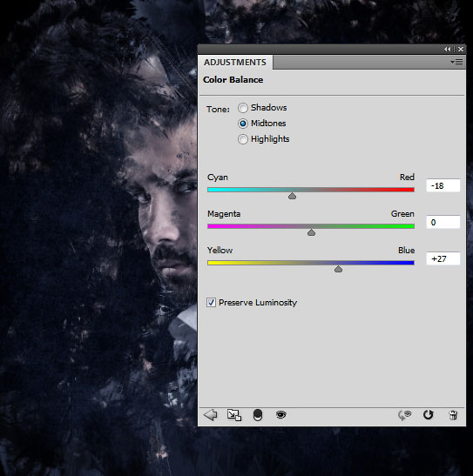473x476 pixels.
Task: Click the Cyan-Red slider handle
Action: (292, 196)
